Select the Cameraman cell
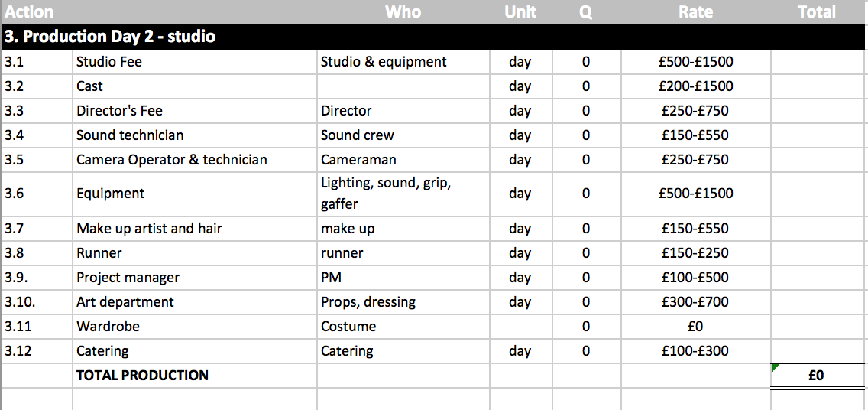The image size is (868, 410). pyautogui.click(x=403, y=160)
